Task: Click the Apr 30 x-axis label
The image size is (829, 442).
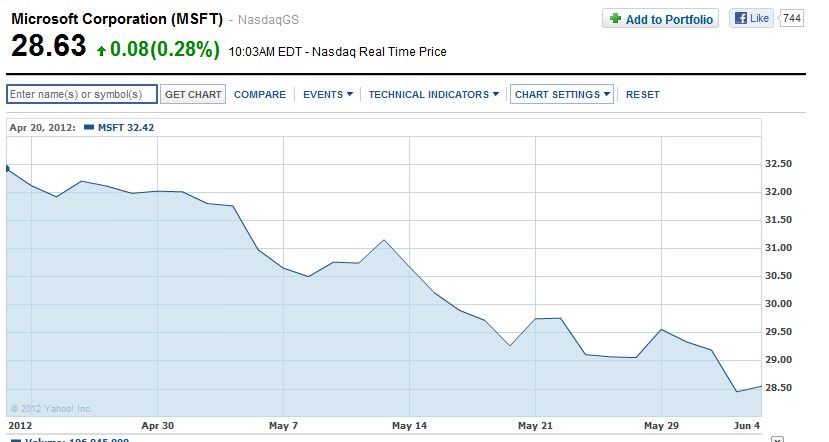Action: tap(158, 426)
